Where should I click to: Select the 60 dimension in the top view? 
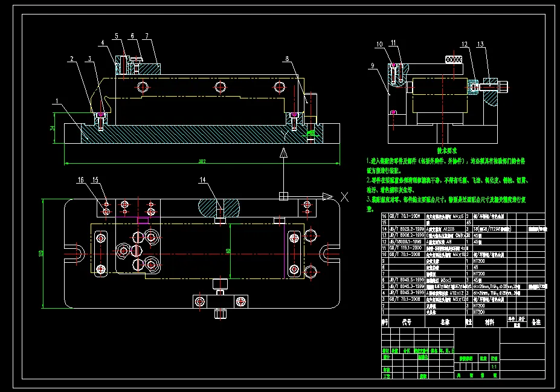click(x=228, y=251)
